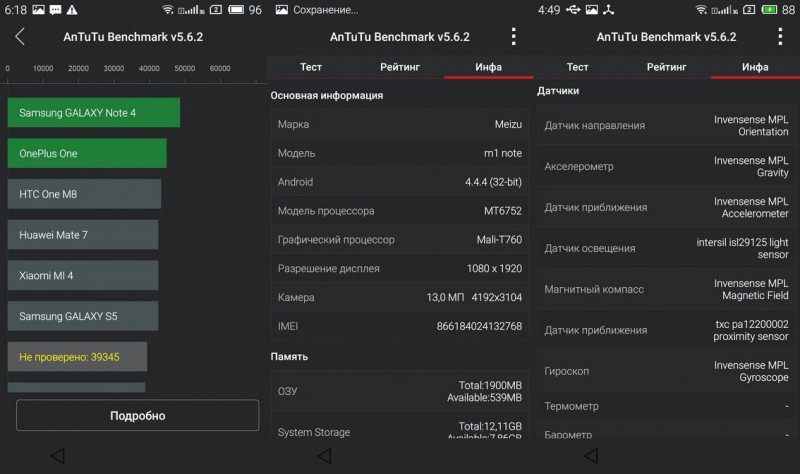Tap the ОЗУ Total:1900MB row
Image resolution: width=800 pixels, height=474 pixels.
(x=399, y=391)
